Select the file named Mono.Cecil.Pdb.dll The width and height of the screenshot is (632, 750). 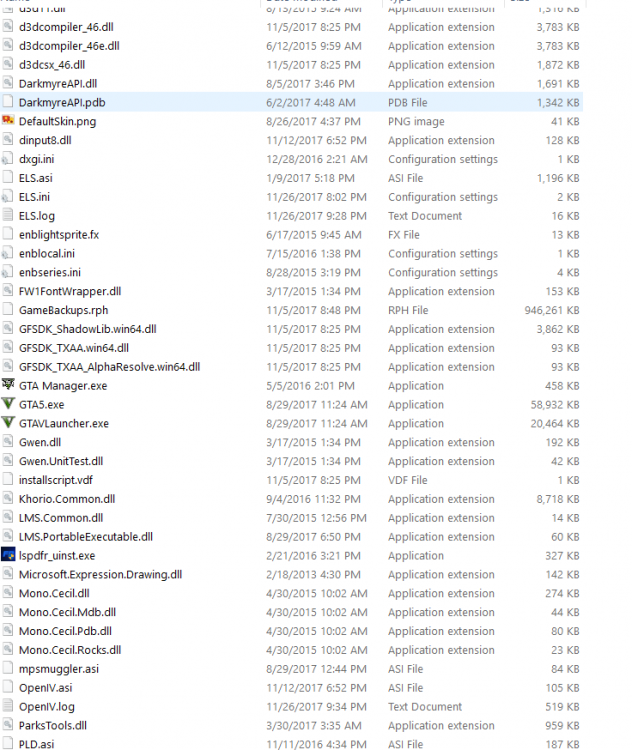(66, 631)
